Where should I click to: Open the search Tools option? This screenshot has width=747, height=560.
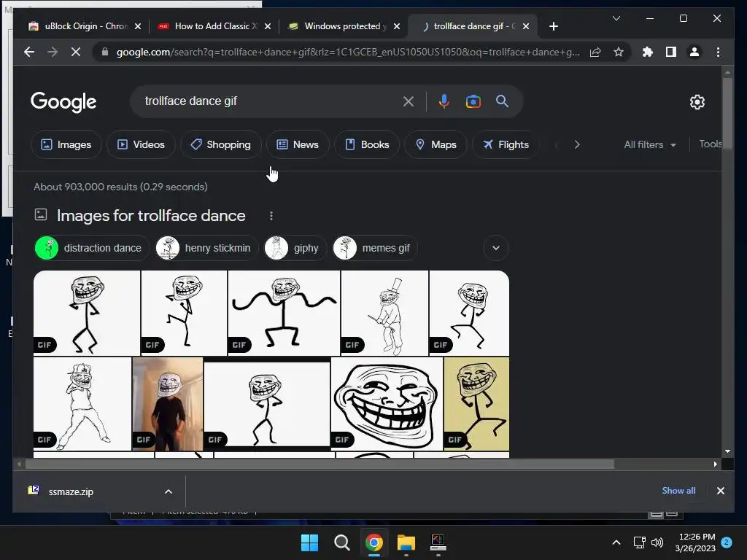click(711, 144)
